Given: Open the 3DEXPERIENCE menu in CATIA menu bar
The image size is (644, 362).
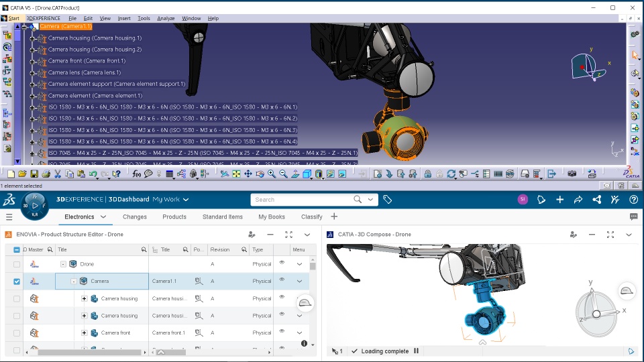Looking at the screenshot, I should point(43,19).
